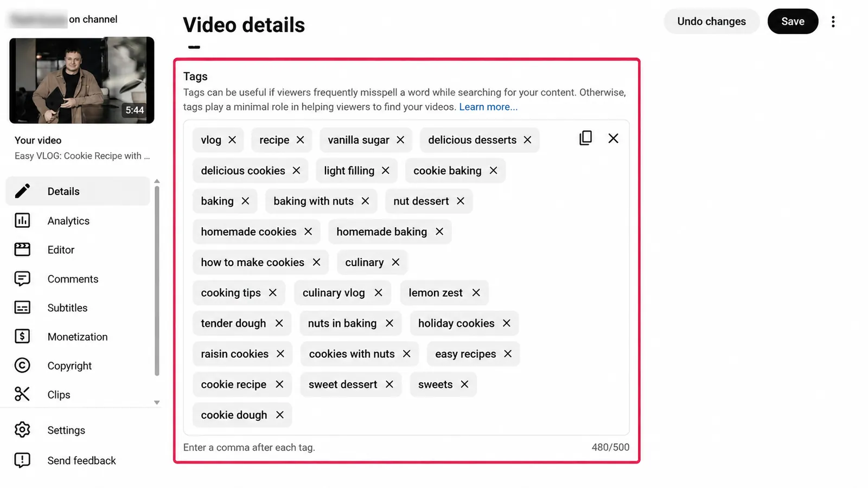
Task: Open the Subtitles icon in sidebar
Action: click(x=22, y=307)
